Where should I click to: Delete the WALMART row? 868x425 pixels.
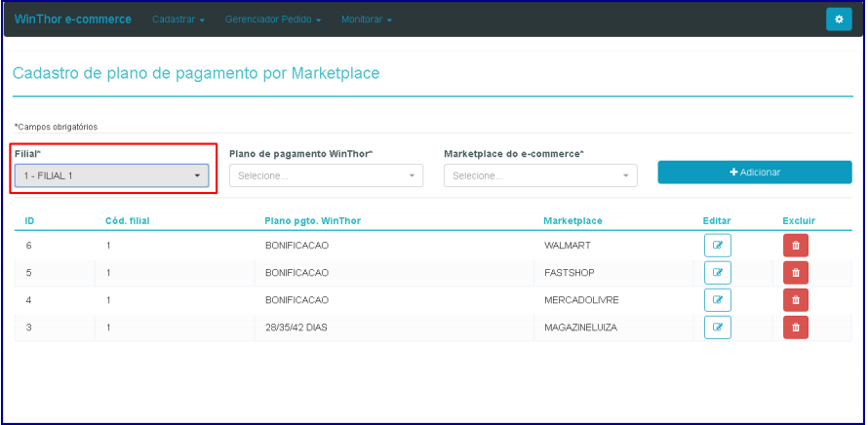click(x=796, y=245)
